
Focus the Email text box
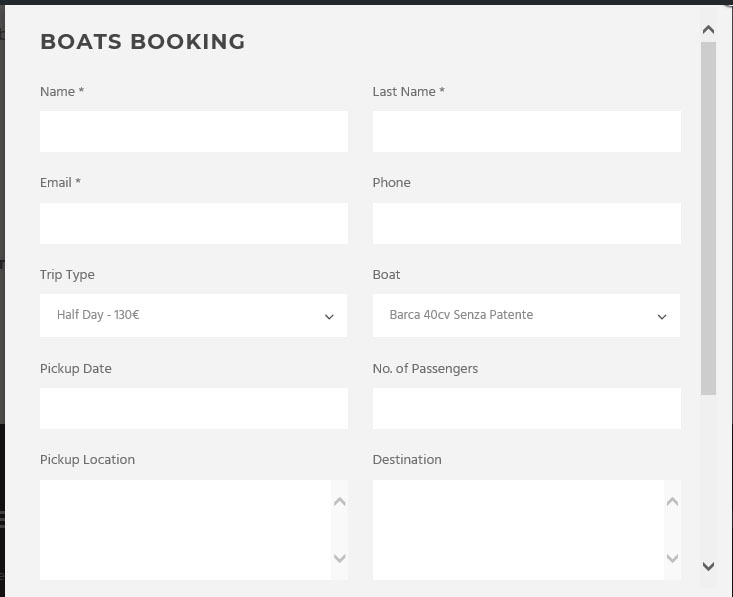coord(193,223)
